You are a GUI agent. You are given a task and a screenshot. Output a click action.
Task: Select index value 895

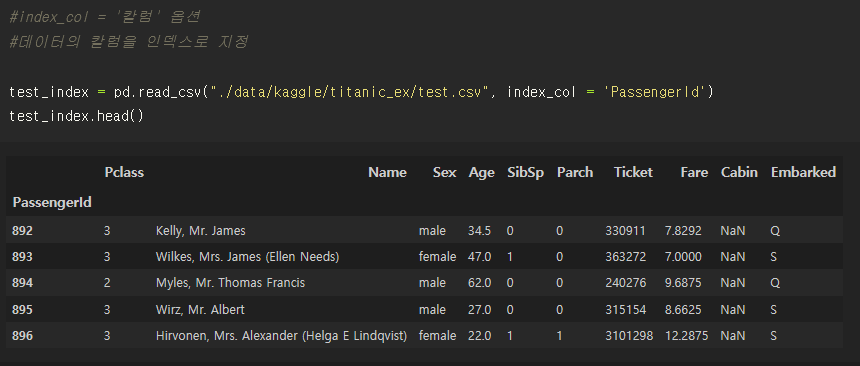(x=22, y=310)
